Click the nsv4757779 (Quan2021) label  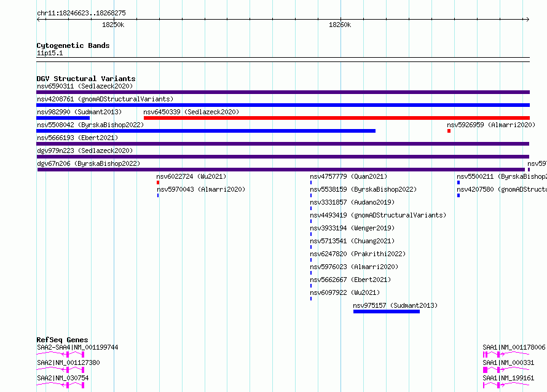[x=348, y=176]
